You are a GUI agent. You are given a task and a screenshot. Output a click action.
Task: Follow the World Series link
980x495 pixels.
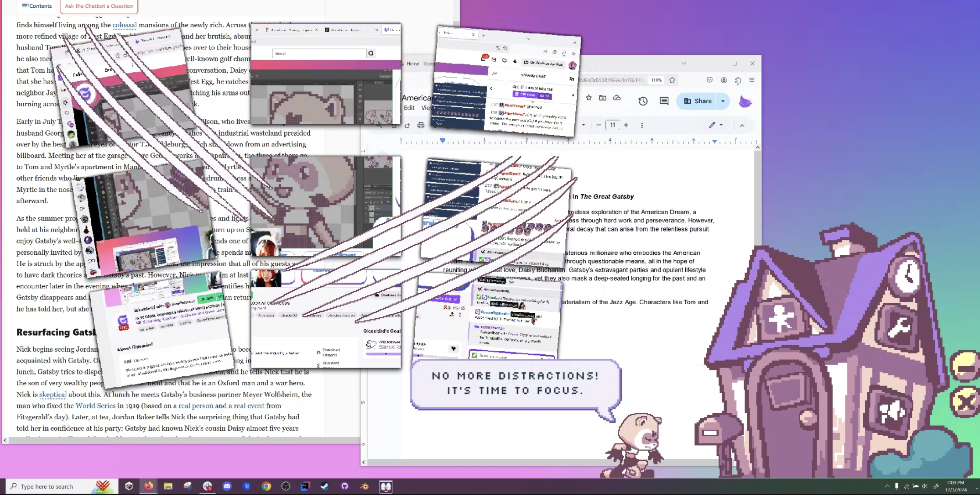click(95, 405)
